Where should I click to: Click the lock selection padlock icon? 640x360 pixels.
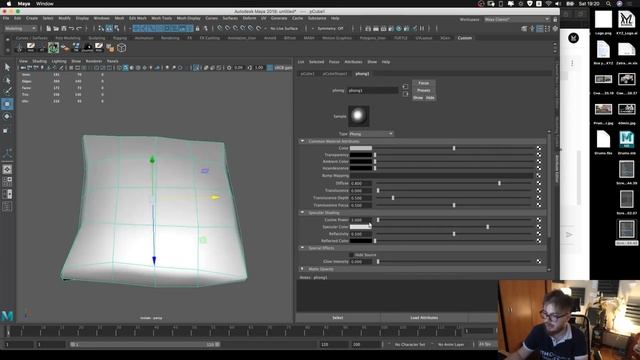198,29
